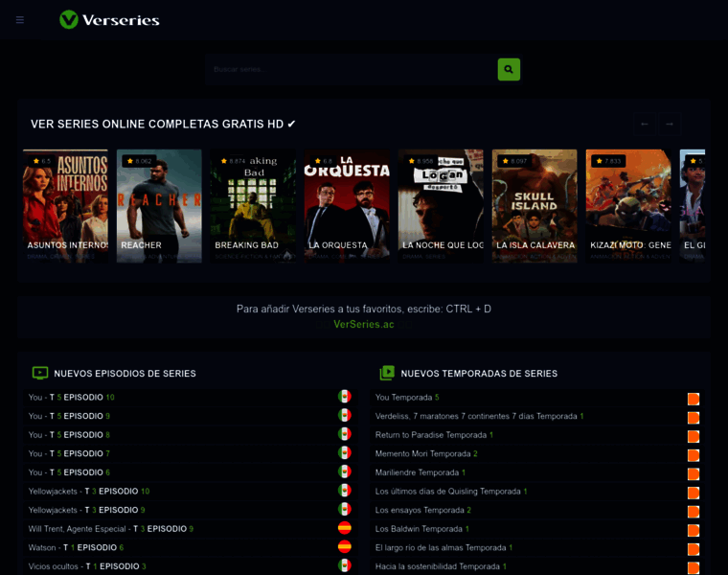This screenshot has height=575, width=728.
Task: Click Spain flag on Watson row
Action: [x=345, y=547]
